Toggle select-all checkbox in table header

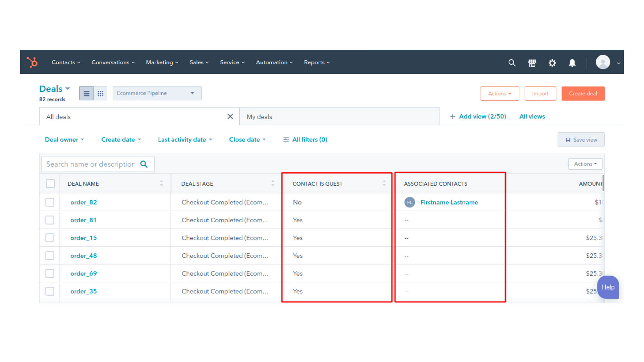pos(50,184)
